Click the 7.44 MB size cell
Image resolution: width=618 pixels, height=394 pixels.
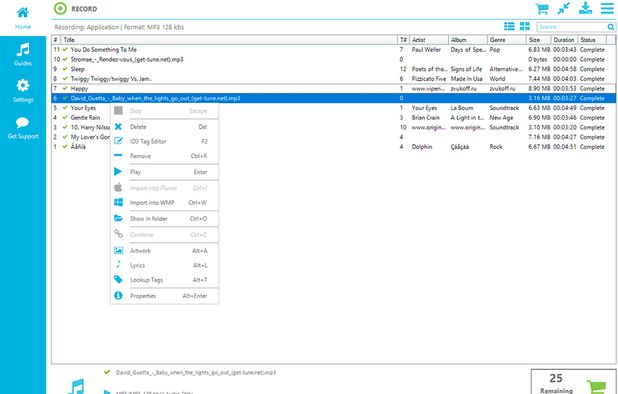tap(539, 79)
